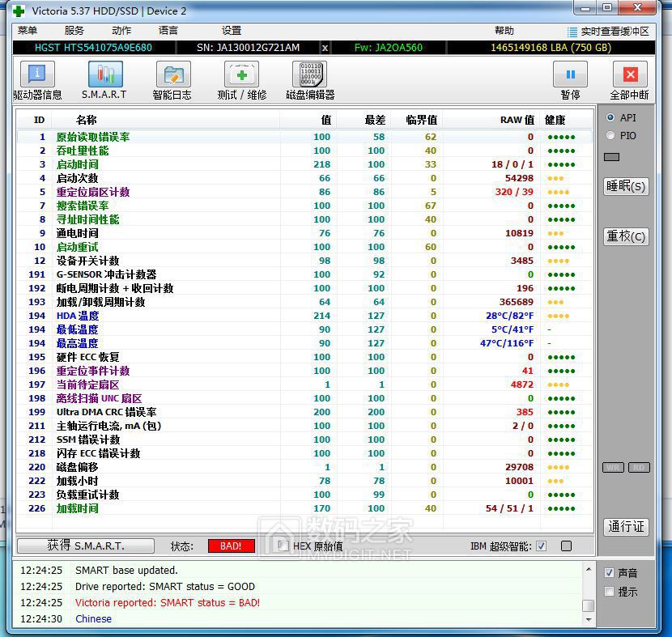
Task: Select the 加载/卸载周期计数 row
Action: click(x=304, y=302)
